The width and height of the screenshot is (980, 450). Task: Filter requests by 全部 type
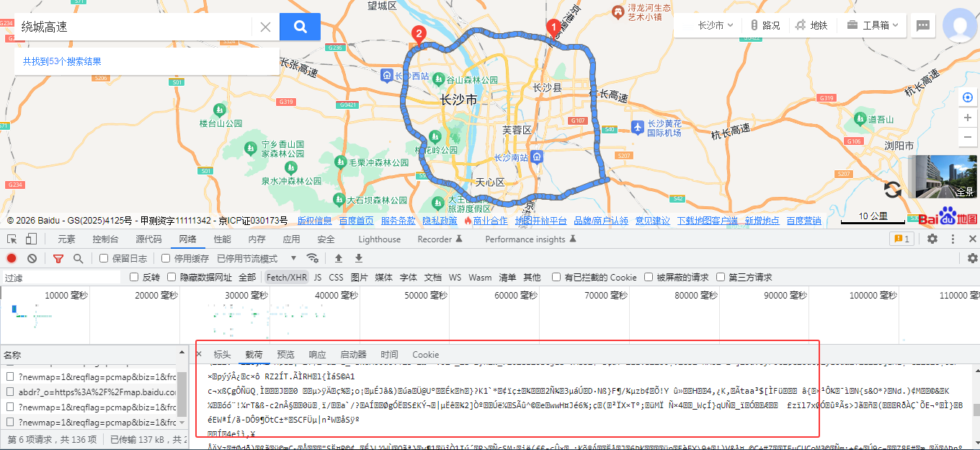247,277
